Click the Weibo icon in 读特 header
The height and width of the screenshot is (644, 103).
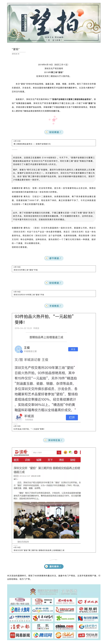pyautogui.click(x=65, y=452)
